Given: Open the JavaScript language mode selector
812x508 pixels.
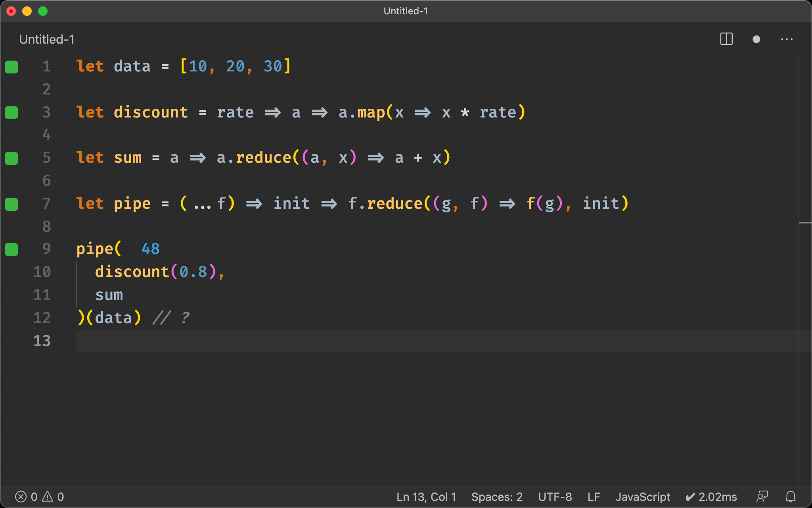Looking at the screenshot, I should tap(643, 497).
